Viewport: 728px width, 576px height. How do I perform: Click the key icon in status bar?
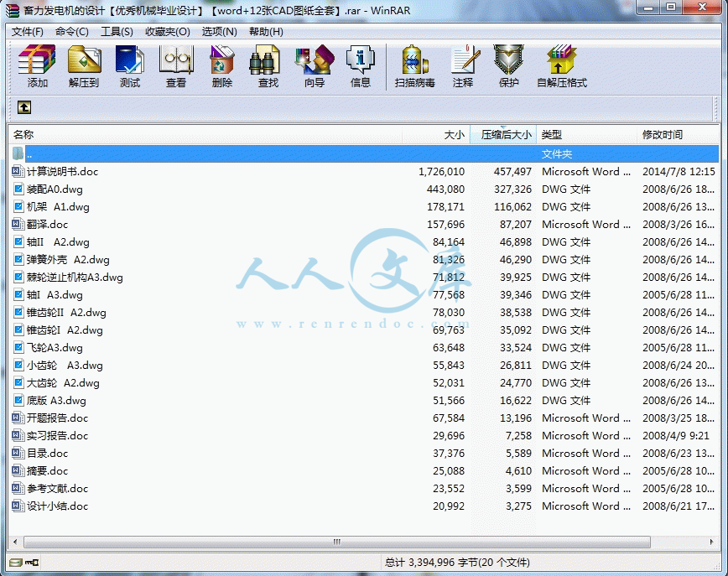tap(32, 563)
